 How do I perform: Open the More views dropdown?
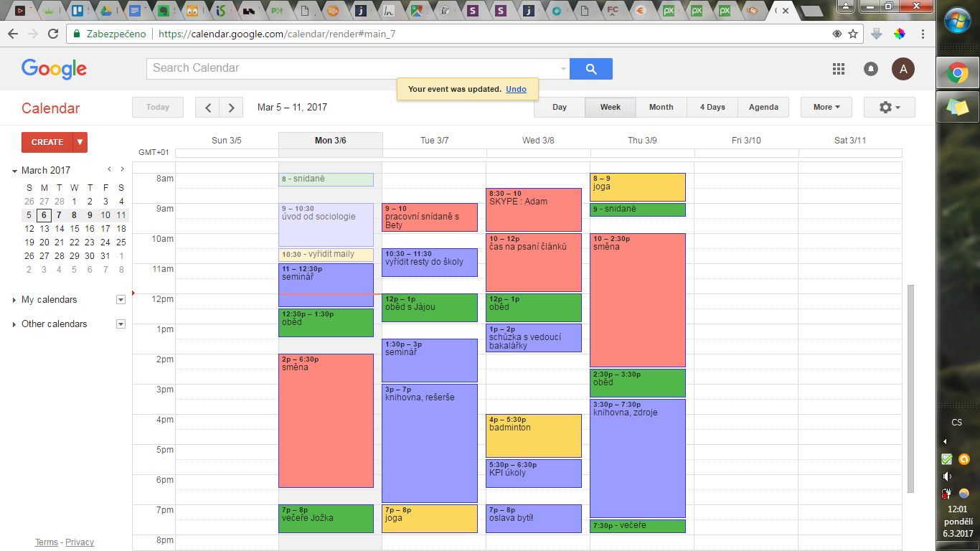pyautogui.click(x=826, y=107)
